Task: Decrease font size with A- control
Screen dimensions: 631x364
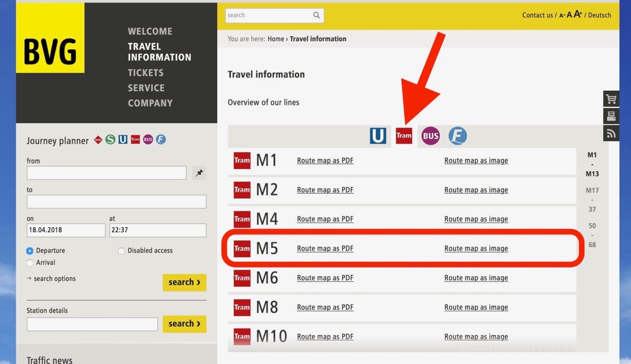Action: 562,15
